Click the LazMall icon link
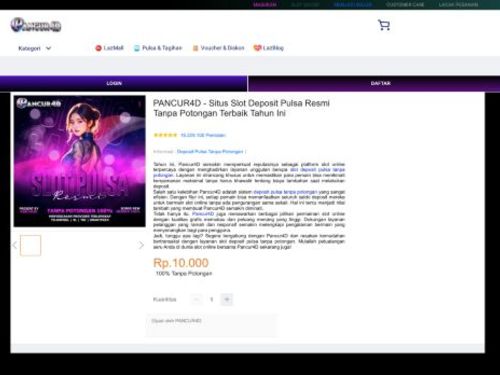The image size is (500, 375). click(98, 48)
